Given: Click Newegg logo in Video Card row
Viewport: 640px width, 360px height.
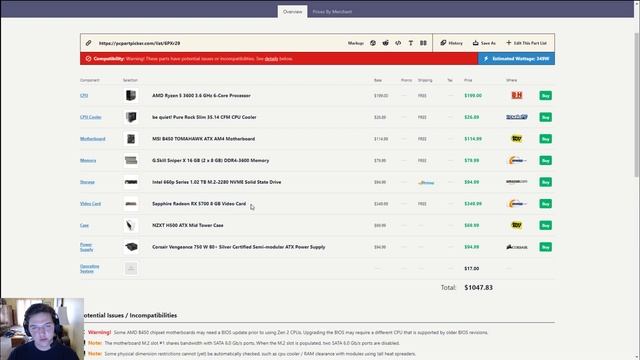Looking at the screenshot, I should tap(517, 204).
